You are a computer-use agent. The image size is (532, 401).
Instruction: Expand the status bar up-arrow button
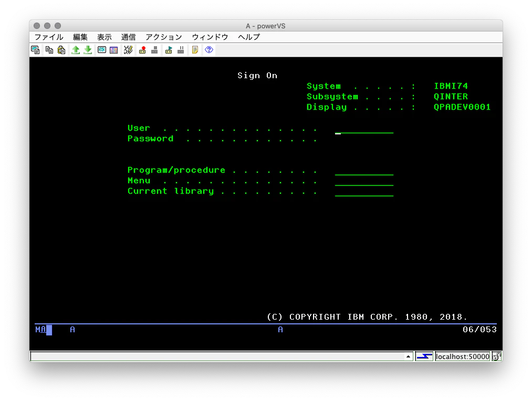pyautogui.click(x=408, y=356)
